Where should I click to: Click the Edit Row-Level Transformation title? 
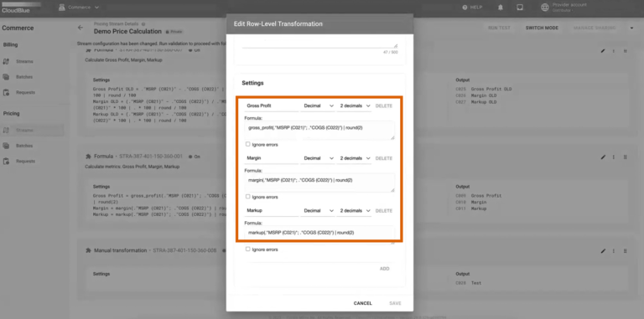coord(278,23)
